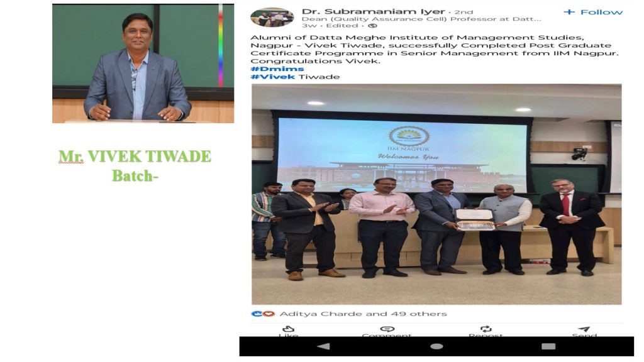Screen dimensions: 644x362
Task: Open Dr. Subramaniam Iyer profile name
Action: (374, 11)
